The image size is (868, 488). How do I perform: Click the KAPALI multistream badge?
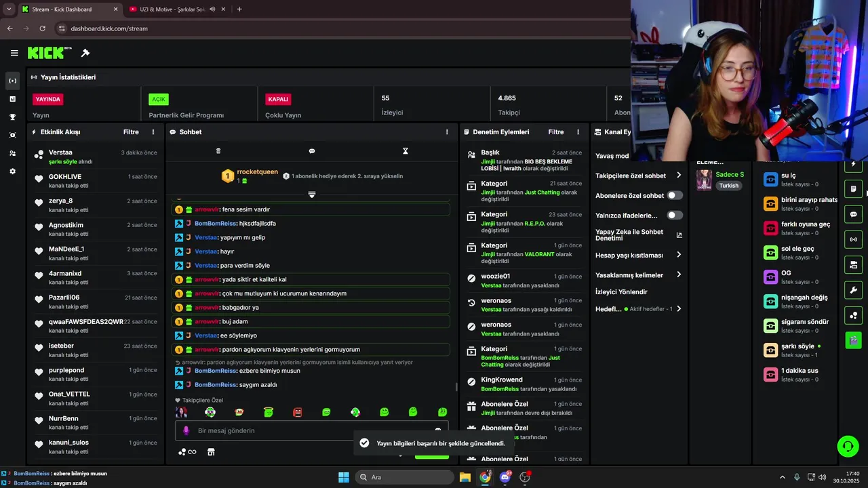click(278, 99)
